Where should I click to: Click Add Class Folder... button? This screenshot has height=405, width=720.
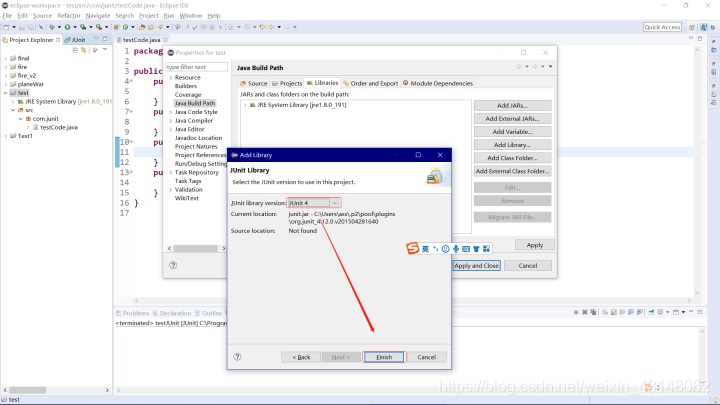pos(512,158)
